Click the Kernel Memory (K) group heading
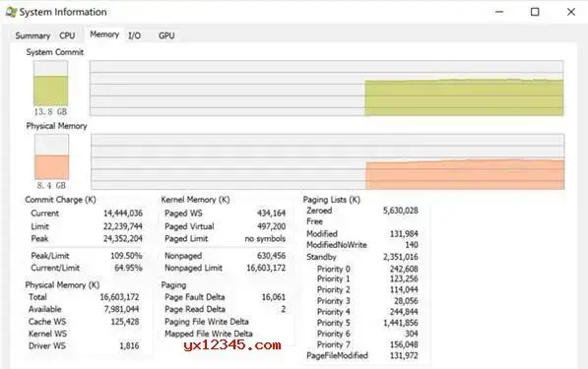The width and height of the screenshot is (588, 369). click(195, 200)
